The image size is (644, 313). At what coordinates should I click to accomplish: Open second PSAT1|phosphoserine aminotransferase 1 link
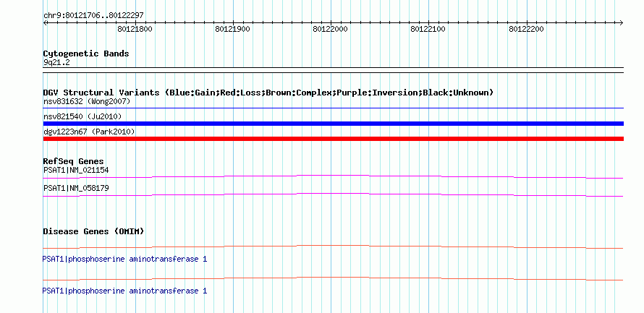coord(125,291)
